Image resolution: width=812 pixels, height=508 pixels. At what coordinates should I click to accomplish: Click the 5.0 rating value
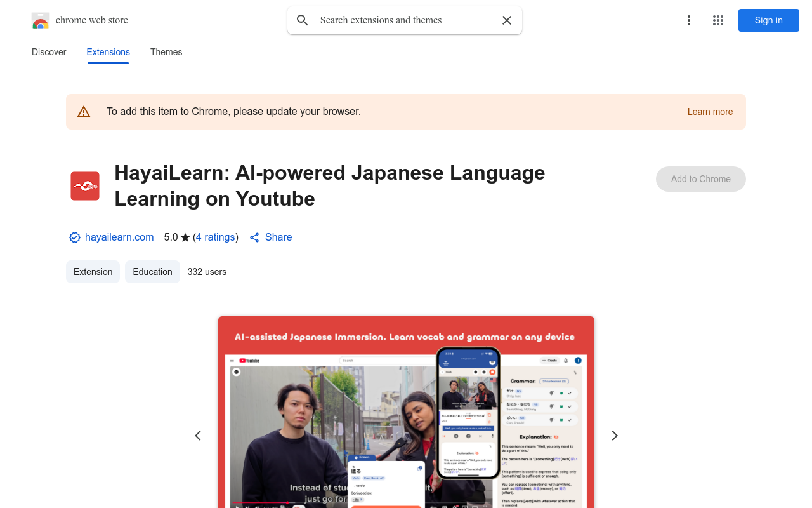click(x=171, y=237)
